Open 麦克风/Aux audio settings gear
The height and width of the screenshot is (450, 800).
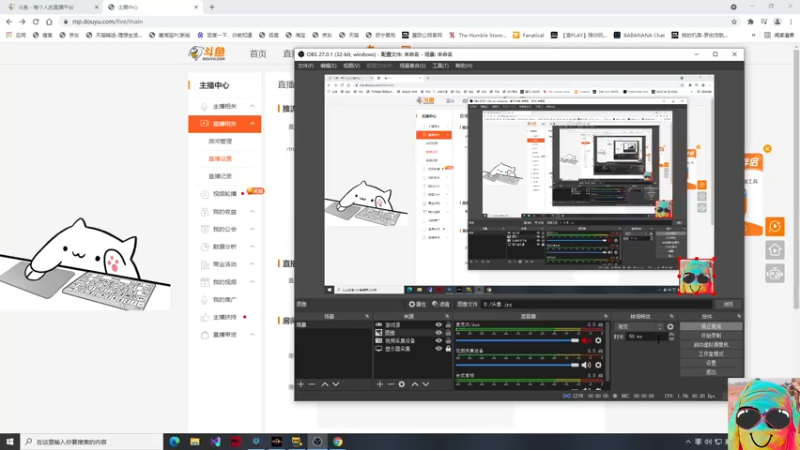[598, 340]
